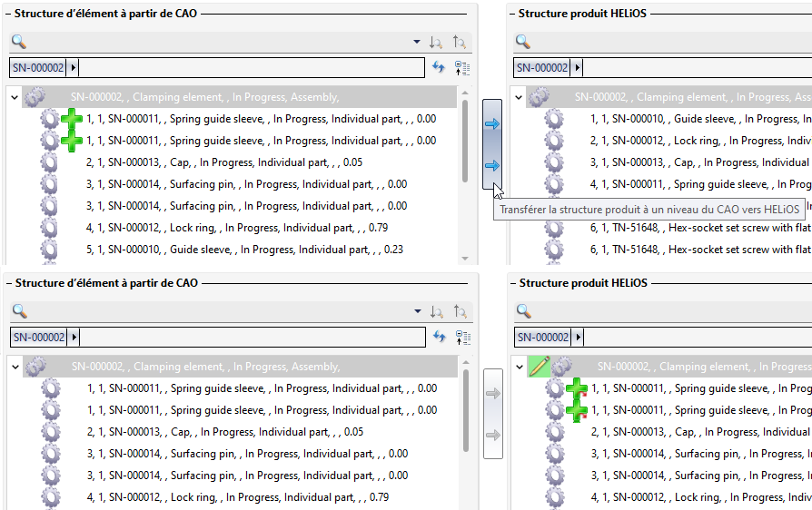Click blue refresh arrows icon in upper CAO panel

(x=439, y=67)
